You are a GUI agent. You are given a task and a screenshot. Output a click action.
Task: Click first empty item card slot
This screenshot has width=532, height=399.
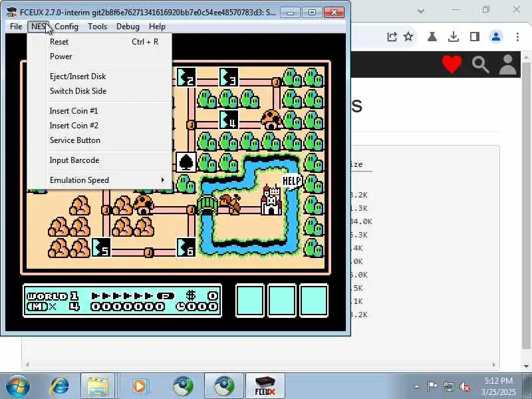point(250,301)
